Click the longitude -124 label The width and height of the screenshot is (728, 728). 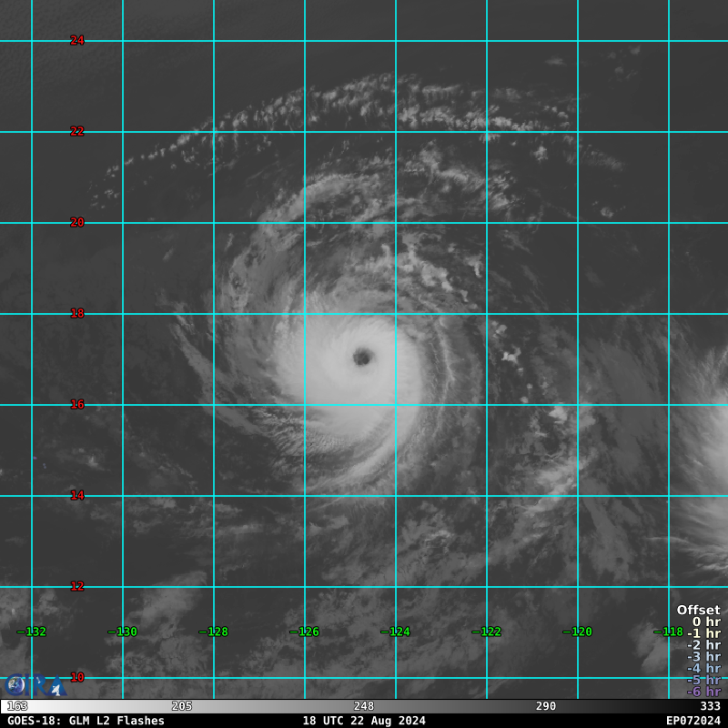coord(395,632)
